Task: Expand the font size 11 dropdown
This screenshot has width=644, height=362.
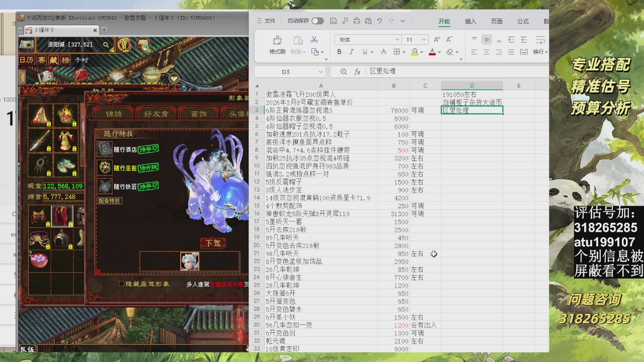Action: pyautogui.click(x=424, y=40)
